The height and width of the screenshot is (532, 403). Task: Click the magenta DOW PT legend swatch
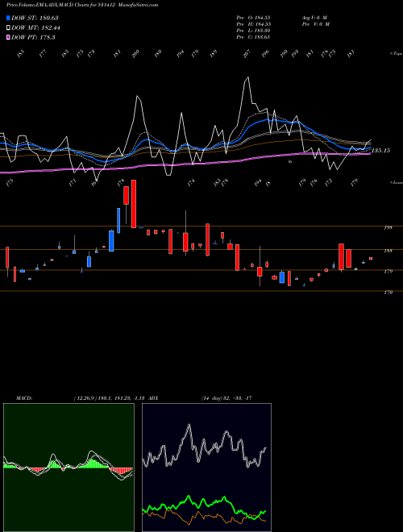[x=8, y=38]
